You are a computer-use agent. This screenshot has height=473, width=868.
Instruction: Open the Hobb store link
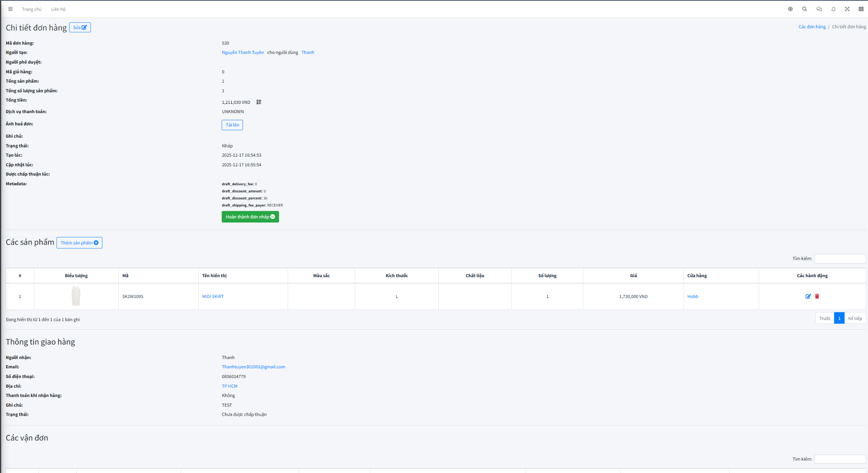coord(693,297)
